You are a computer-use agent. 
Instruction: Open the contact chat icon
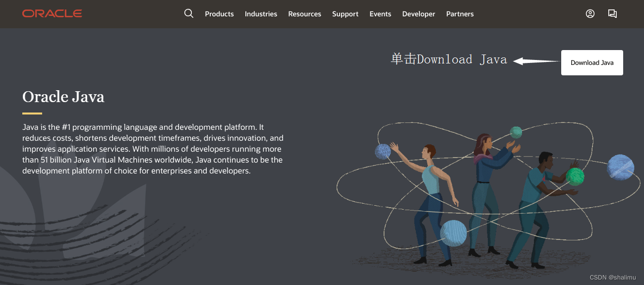point(613,14)
